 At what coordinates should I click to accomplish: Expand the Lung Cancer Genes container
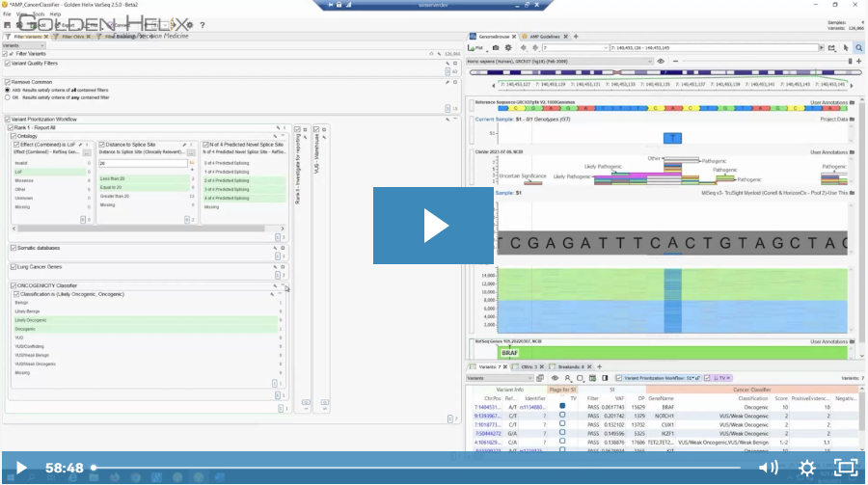click(x=283, y=267)
